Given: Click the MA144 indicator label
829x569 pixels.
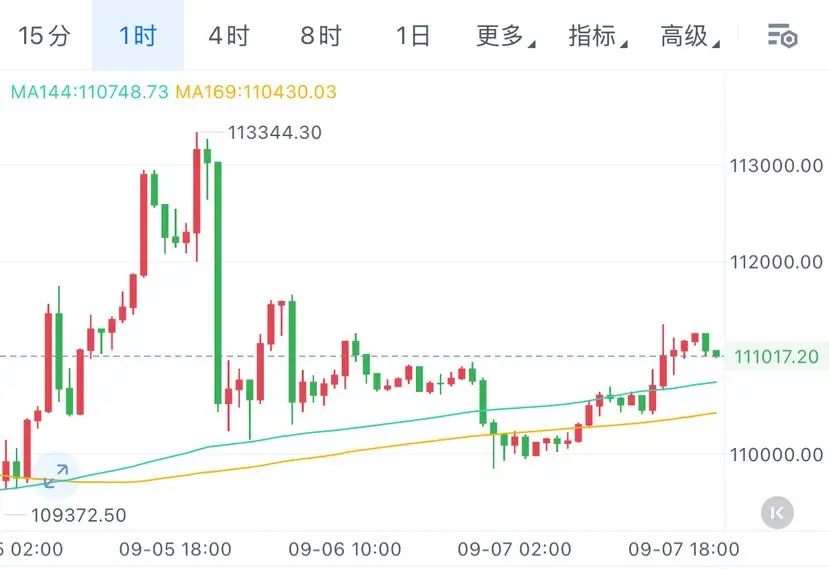Looking at the screenshot, I should [x=89, y=92].
